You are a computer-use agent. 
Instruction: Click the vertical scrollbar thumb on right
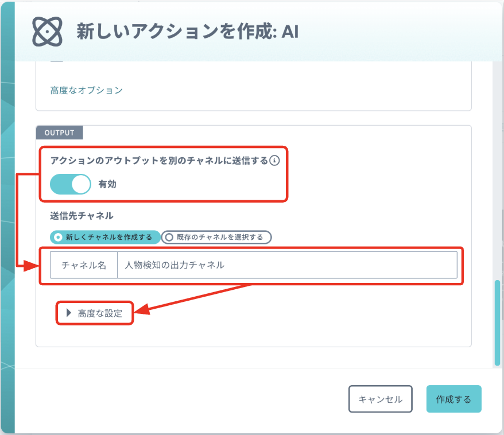coord(497,323)
